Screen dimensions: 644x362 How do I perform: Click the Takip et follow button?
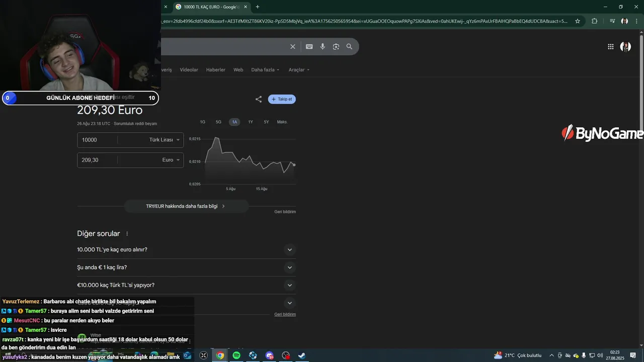pyautogui.click(x=282, y=99)
